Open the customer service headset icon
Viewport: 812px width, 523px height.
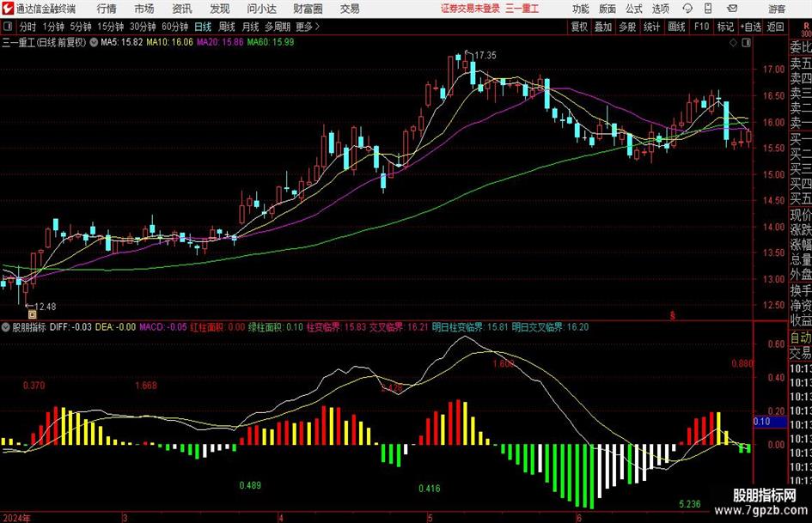pos(687,9)
